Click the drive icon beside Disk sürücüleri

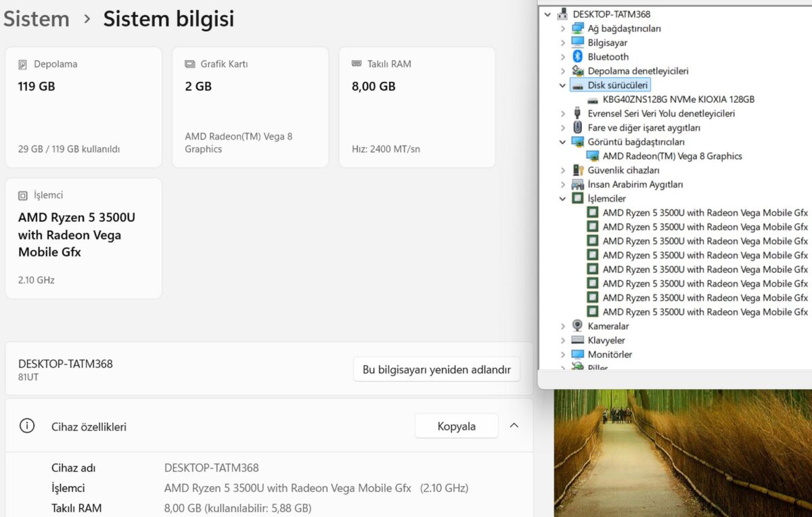577,85
